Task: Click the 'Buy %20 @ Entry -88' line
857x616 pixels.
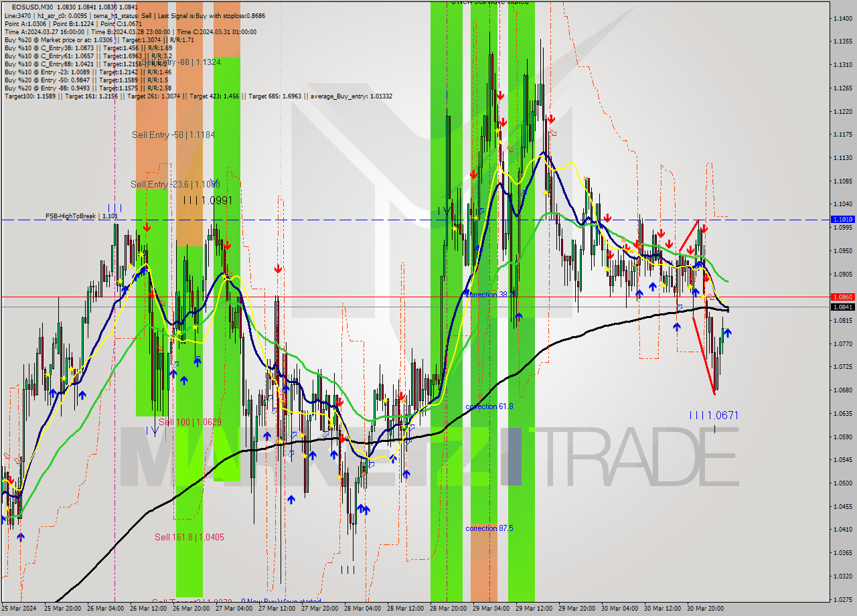Action: tap(88, 88)
